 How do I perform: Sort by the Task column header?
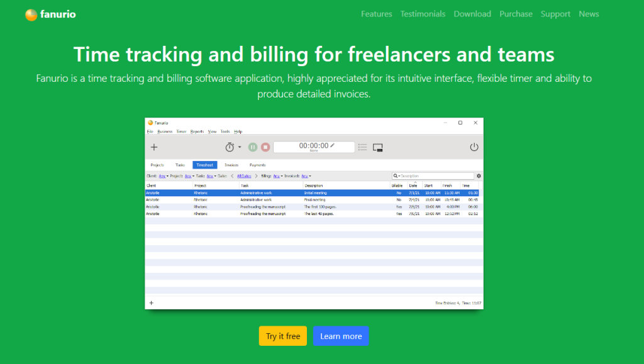point(271,185)
